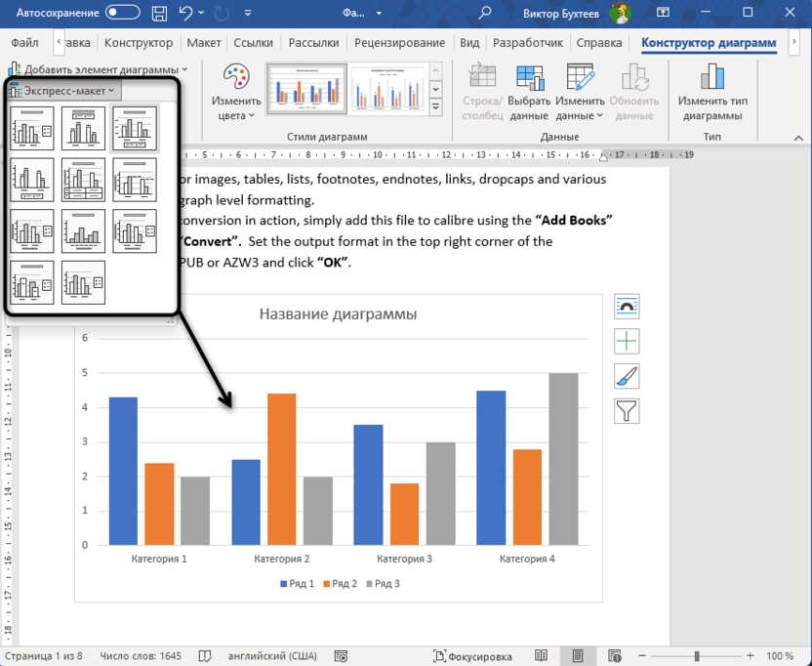Click the Redo icon in title bar
Viewport: 812px width, 666px height.
(x=222, y=13)
